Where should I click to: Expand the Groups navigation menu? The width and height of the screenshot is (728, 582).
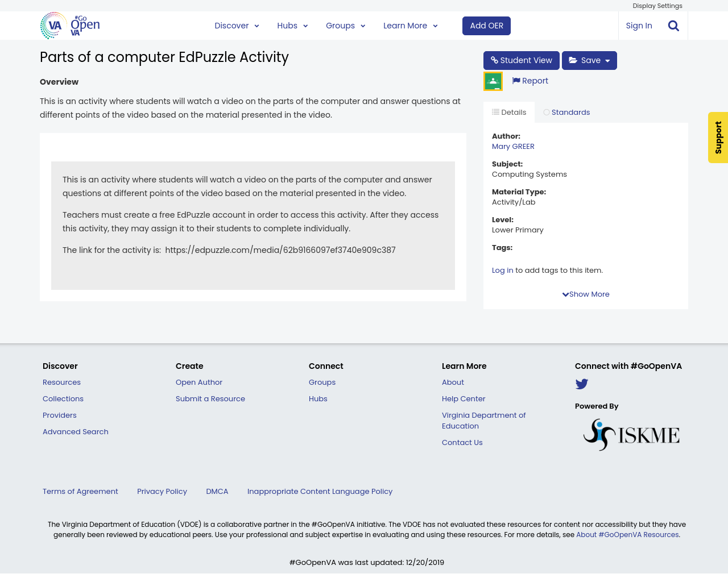(345, 26)
